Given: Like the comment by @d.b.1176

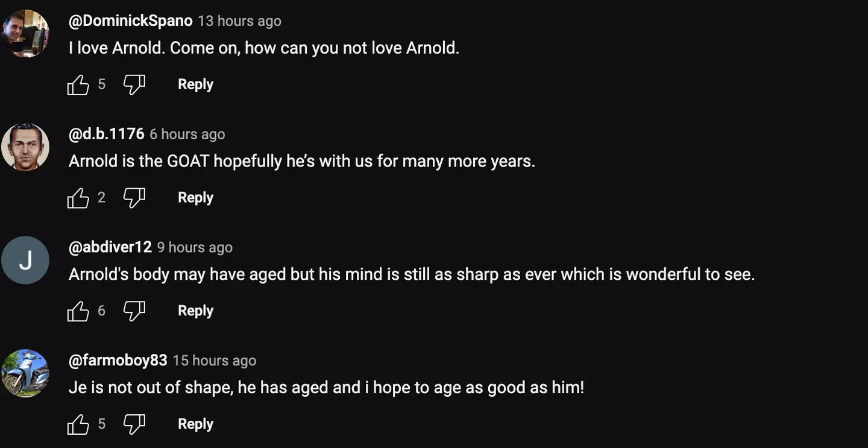Looking at the screenshot, I should coord(78,198).
